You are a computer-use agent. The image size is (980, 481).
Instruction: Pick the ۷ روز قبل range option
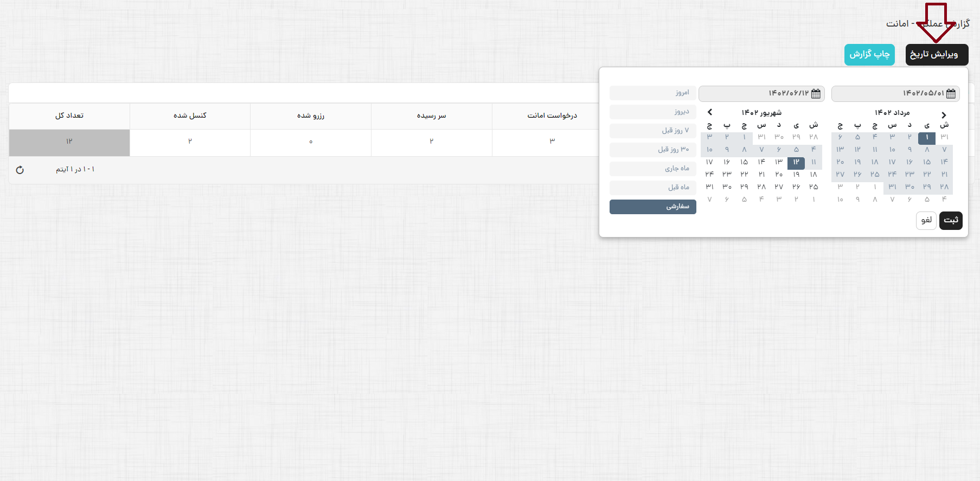click(x=653, y=131)
